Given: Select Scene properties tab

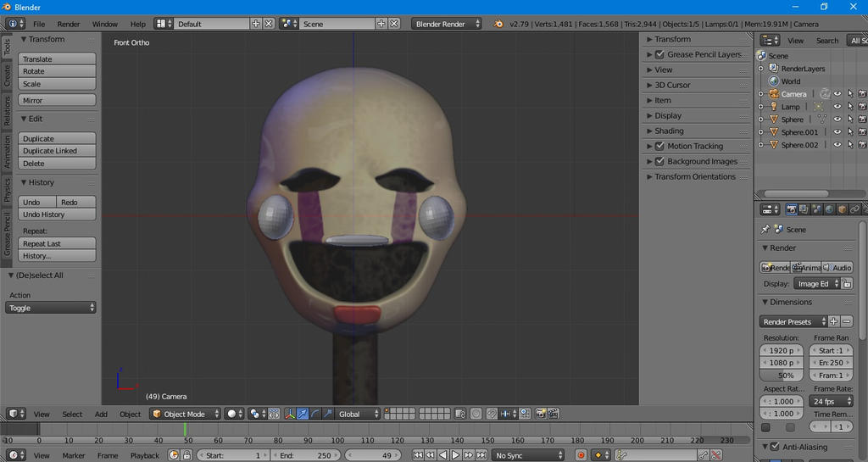Looking at the screenshot, I should (816, 209).
